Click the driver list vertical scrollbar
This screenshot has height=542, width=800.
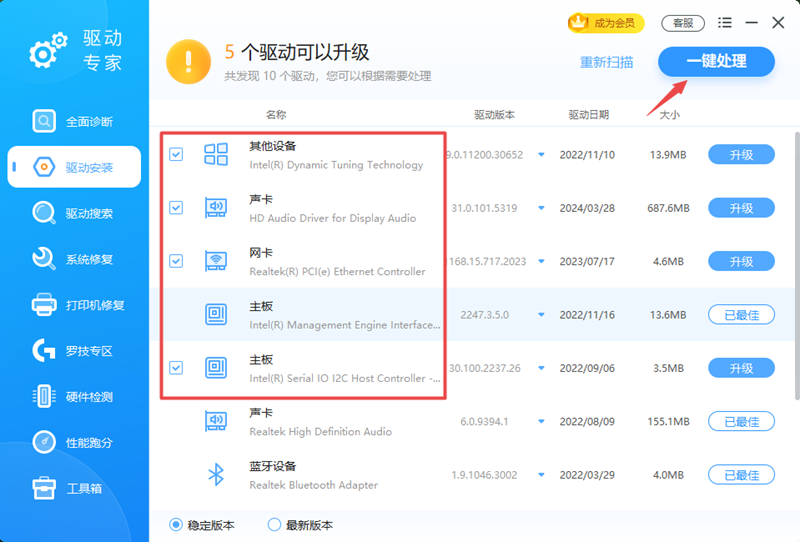(797, 265)
